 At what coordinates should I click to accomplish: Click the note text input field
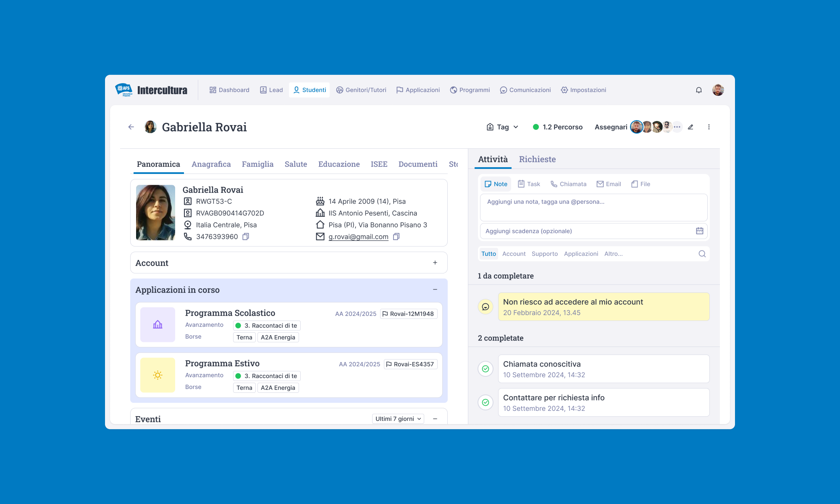click(593, 207)
